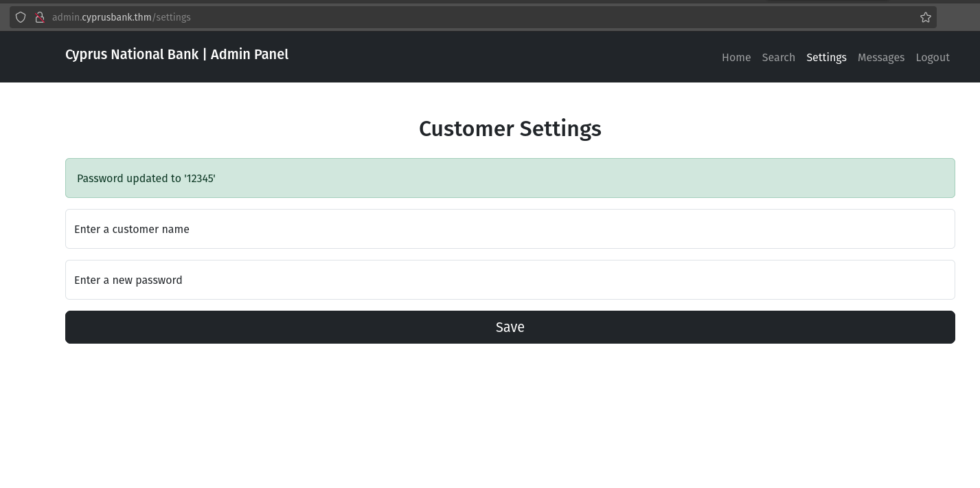This screenshot has width=980, height=488.
Task: Click the blank page area below Save
Action: tap(510, 419)
